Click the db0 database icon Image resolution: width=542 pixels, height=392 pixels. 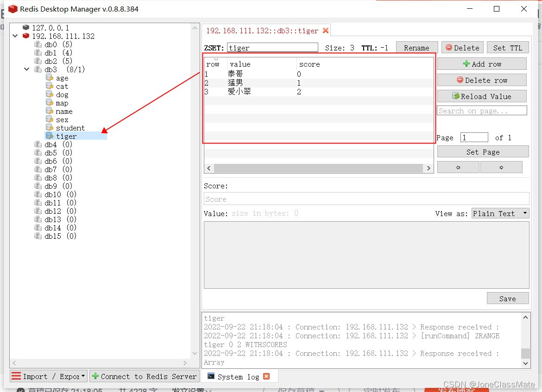tap(38, 44)
